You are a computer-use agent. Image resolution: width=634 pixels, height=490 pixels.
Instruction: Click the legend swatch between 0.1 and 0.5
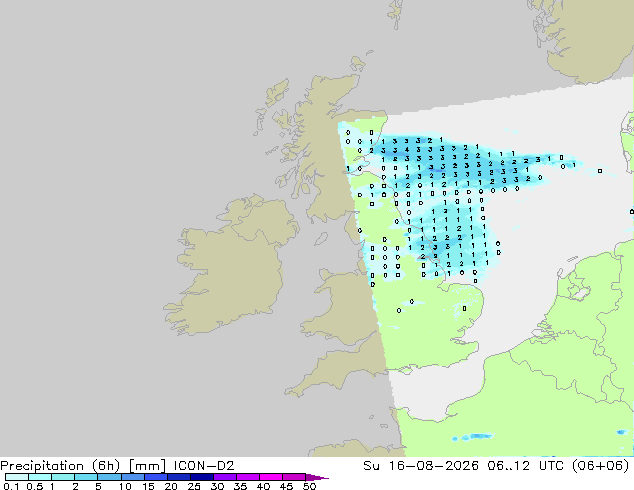click(x=17, y=477)
